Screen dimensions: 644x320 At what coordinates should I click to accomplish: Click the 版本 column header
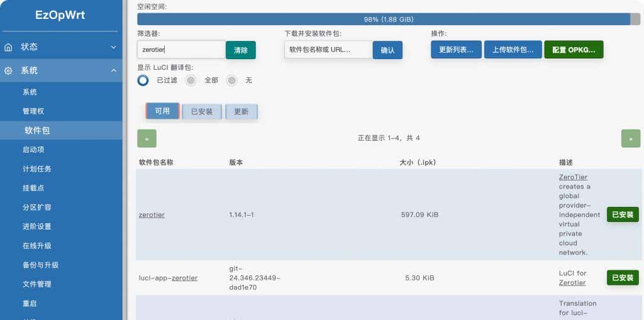(236, 162)
